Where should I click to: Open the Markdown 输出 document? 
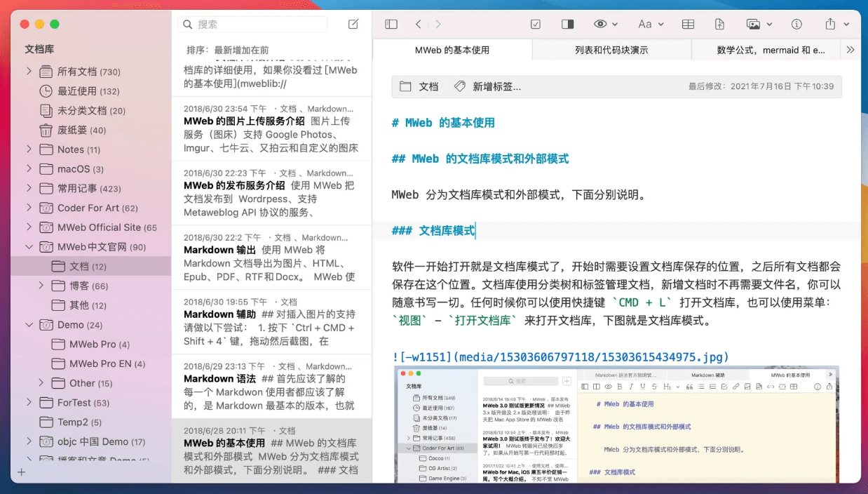pyautogui.click(x=271, y=258)
